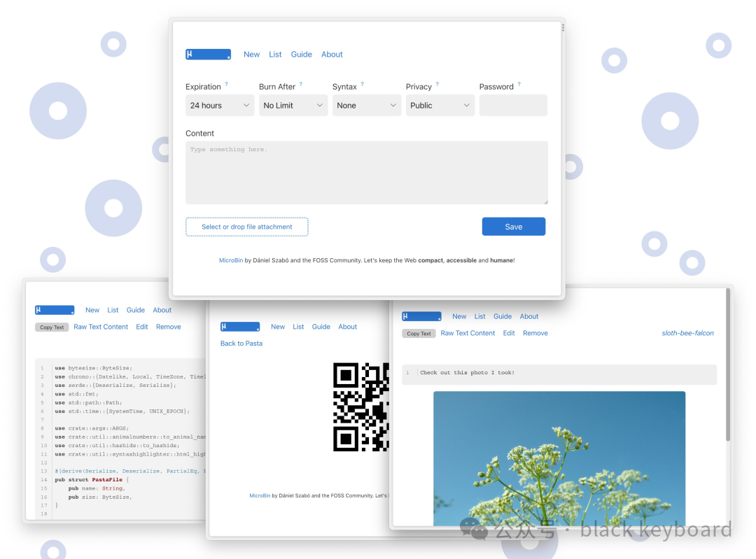Focus the Password input field
756x559 pixels.
click(513, 106)
